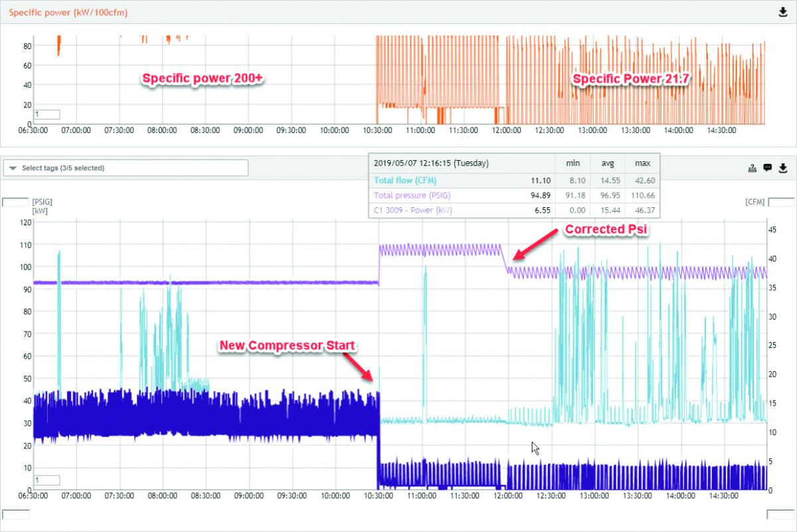Click the Total flow max value 42.60
Viewport: 797px width, 532px height.
(644, 180)
